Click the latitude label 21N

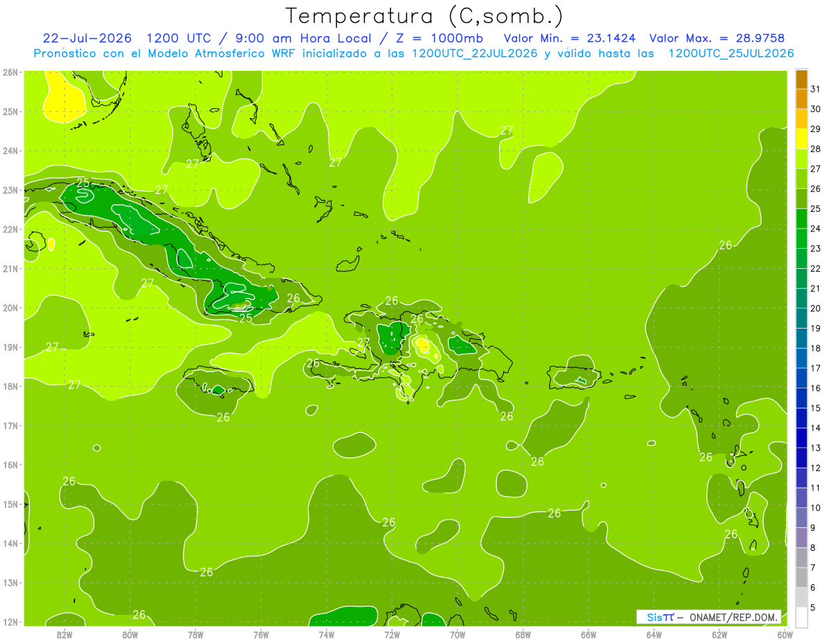coord(10,268)
